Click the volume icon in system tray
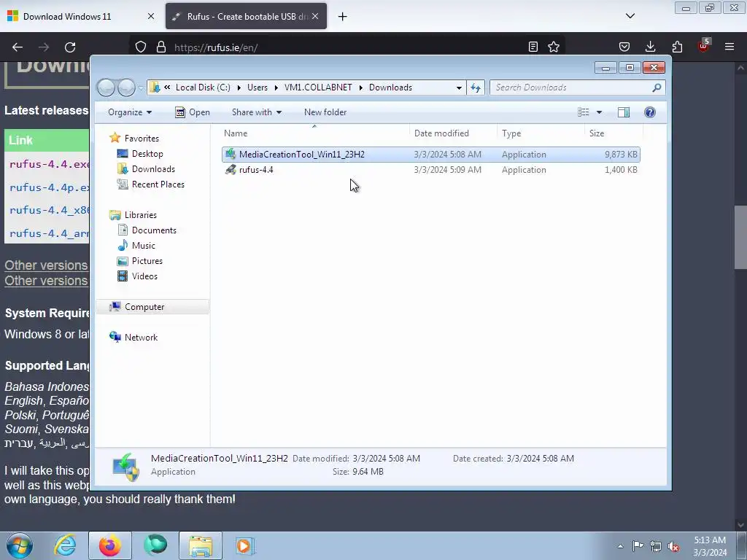This screenshot has width=747, height=560. (673, 547)
